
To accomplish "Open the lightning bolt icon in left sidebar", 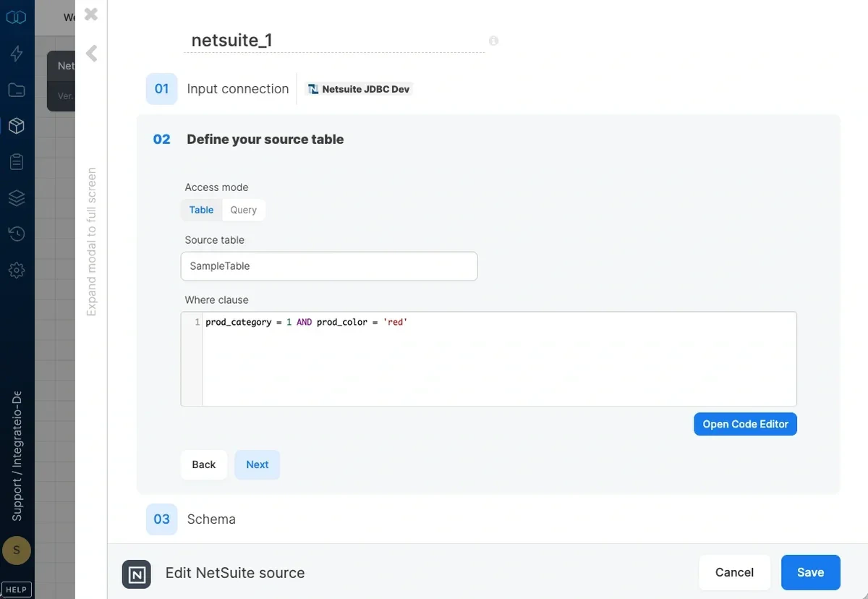I will (x=17, y=54).
